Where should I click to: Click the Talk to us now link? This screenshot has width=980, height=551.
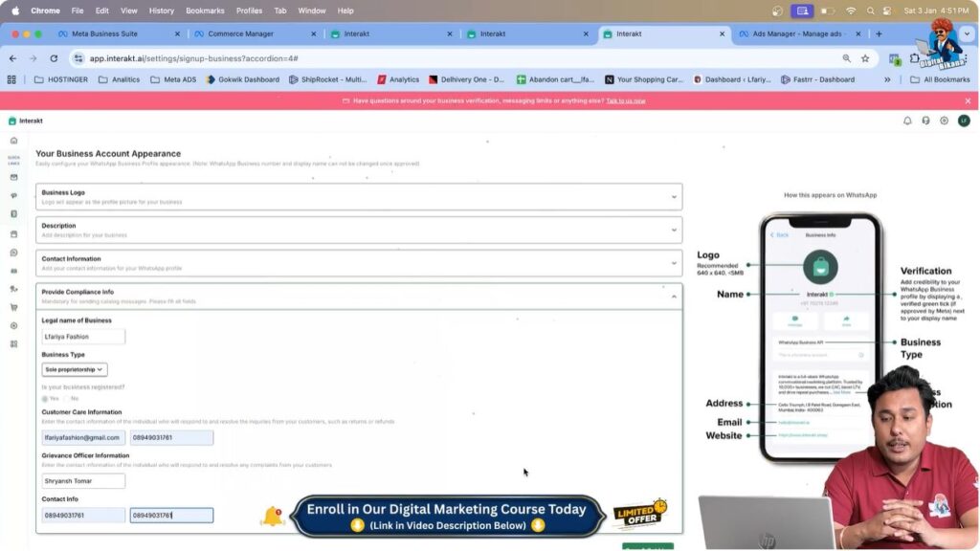click(x=626, y=100)
